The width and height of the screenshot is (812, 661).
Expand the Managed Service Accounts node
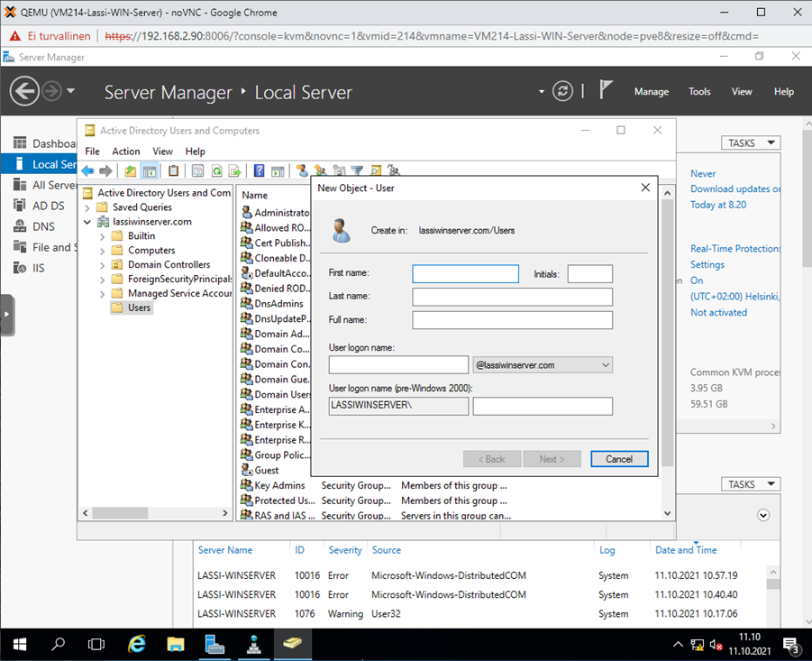102,294
